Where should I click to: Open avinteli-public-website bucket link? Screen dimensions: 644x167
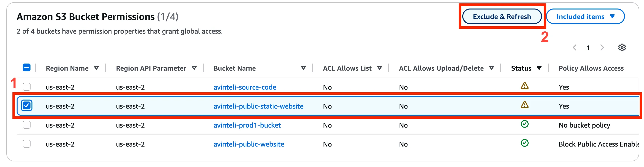249,144
